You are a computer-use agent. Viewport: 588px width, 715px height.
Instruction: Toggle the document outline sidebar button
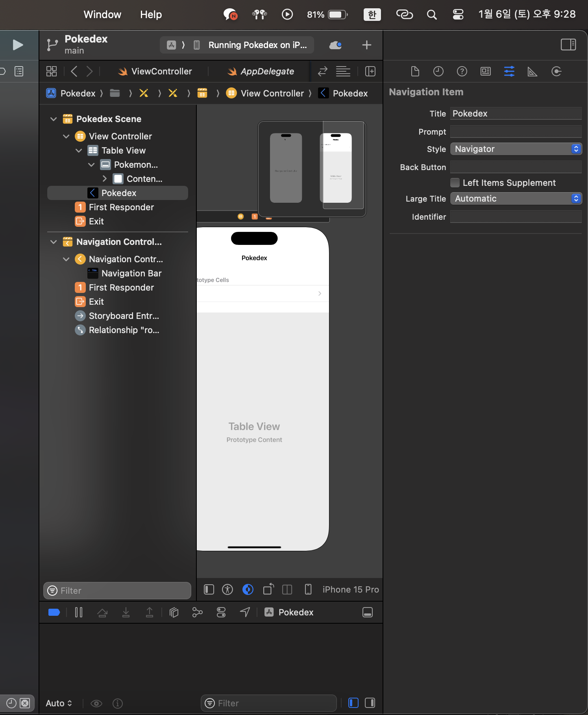pyautogui.click(x=209, y=589)
